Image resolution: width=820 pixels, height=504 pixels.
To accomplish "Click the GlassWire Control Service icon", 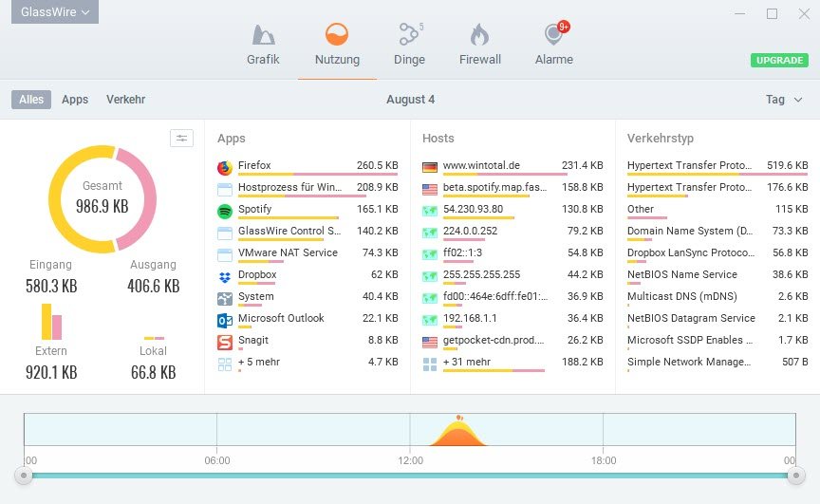I will (x=225, y=233).
